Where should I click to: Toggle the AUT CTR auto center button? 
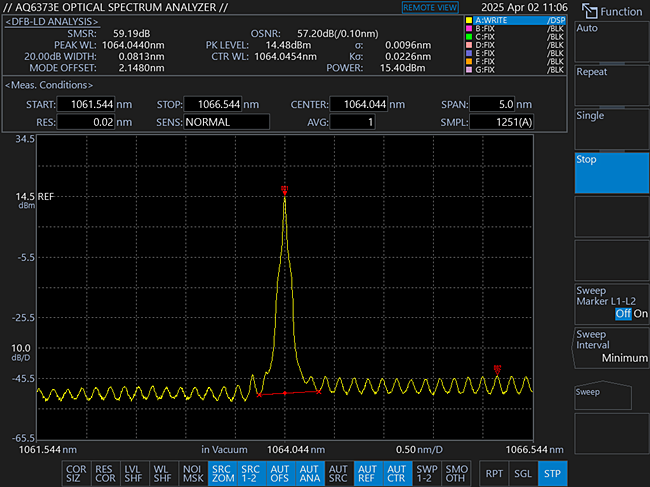(397, 472)
